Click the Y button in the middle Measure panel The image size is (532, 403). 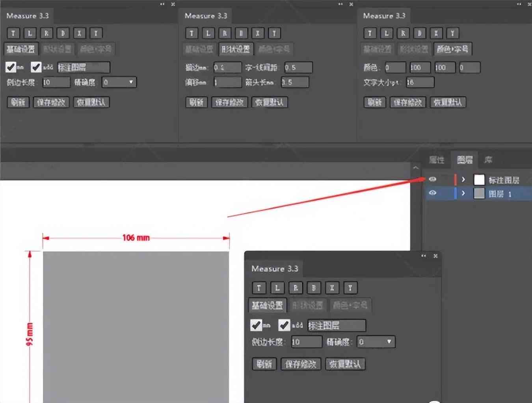click(x=274, y=33)
